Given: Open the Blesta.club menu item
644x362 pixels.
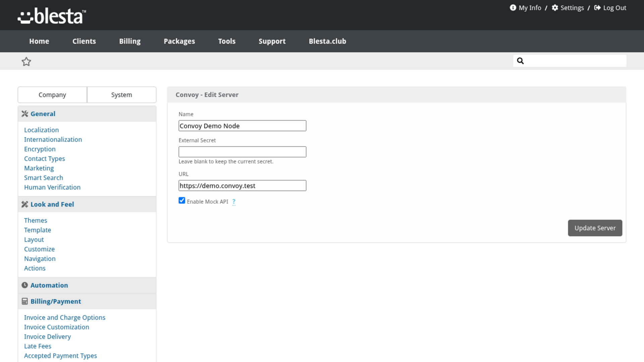Looking at the screenshot, I should tap(327, 41).
